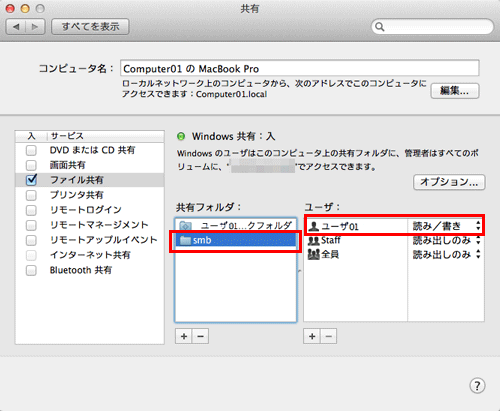Enable DVD または CD 共有 checkbox
The height and width of the screenshot is (411, 500).
pyautogui.click(x=31, y=150)
